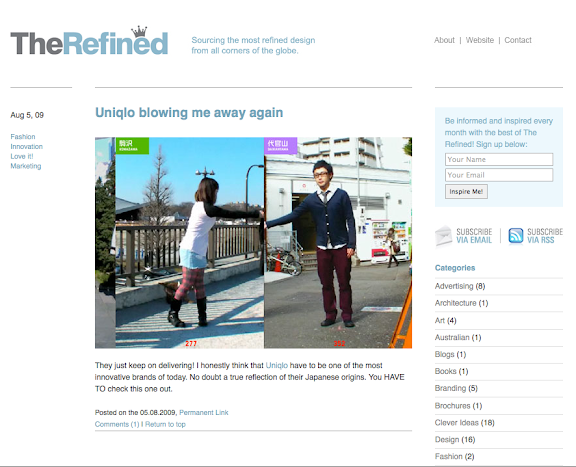Open the Uniqlo blowing me away again post
Viewport: 576px width, 467px height.
pyautogui.click(x=189, y=112)
